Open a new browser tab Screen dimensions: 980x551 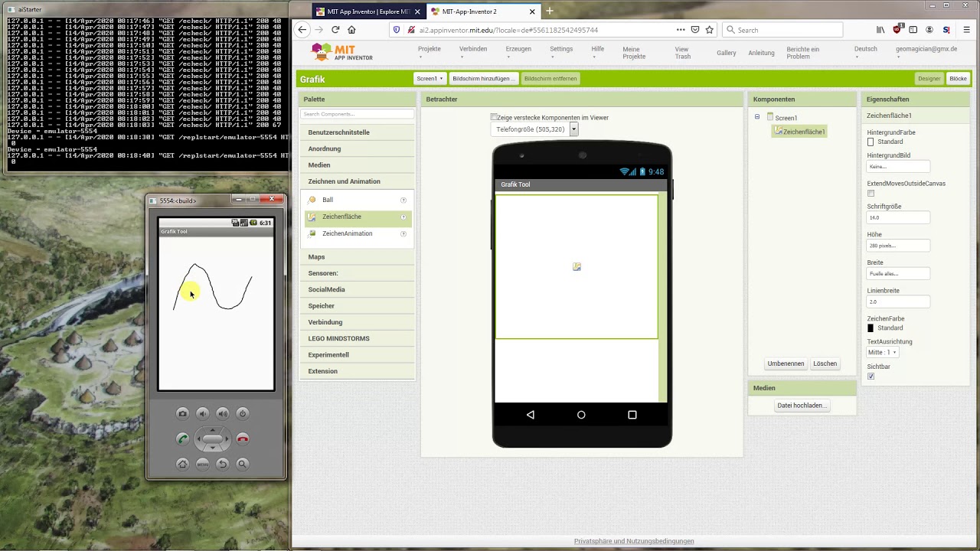549,11
